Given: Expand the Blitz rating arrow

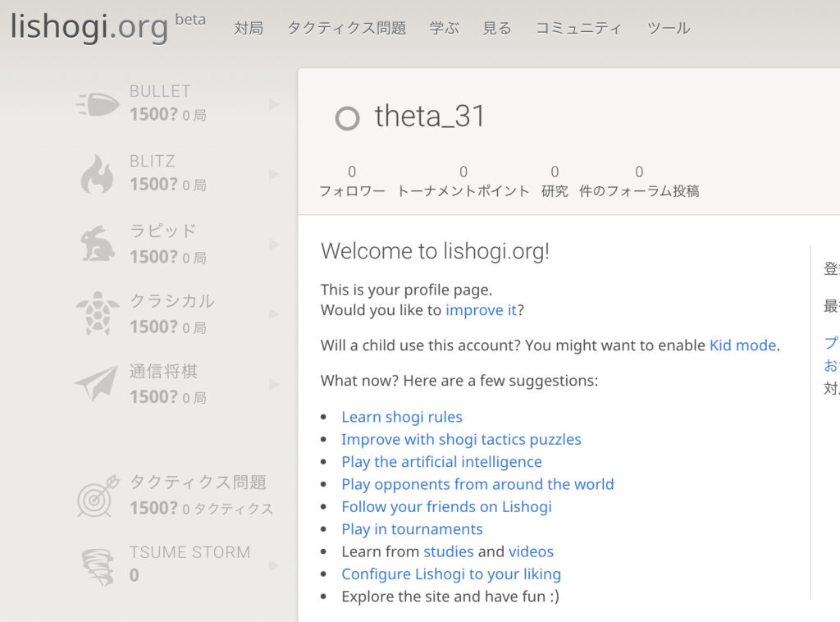Looking at the screenshot, I should point(274,174).
